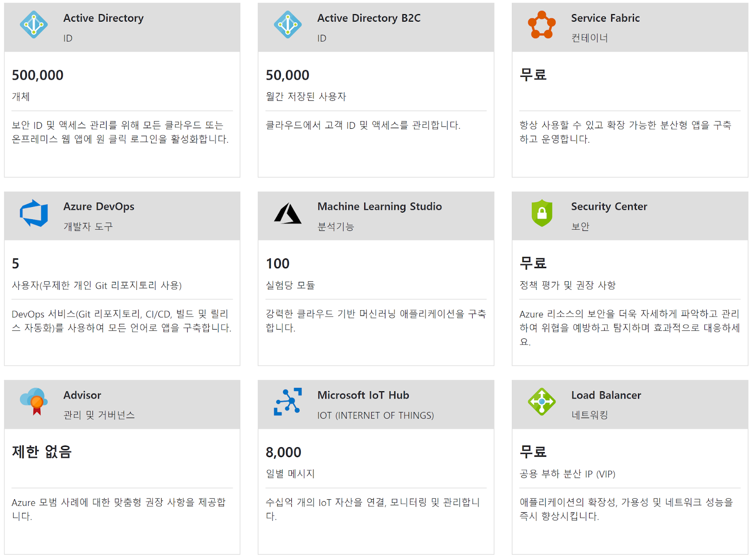This screenshot has height=560, width=754.
Task: Click 무료 in the Security Center card
Action: tap(533, 263)
